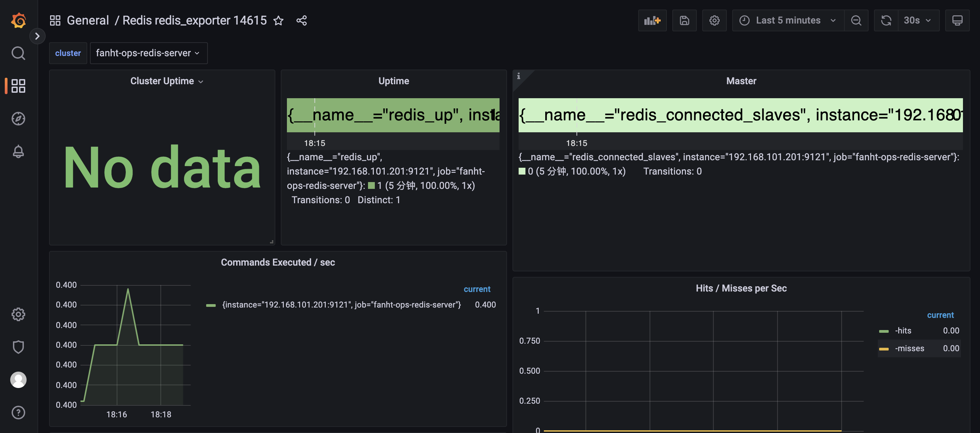The image size is (980, 433).
Task: Click the resize handle of Cluster Uptime panel
Action: coord(272,242)
